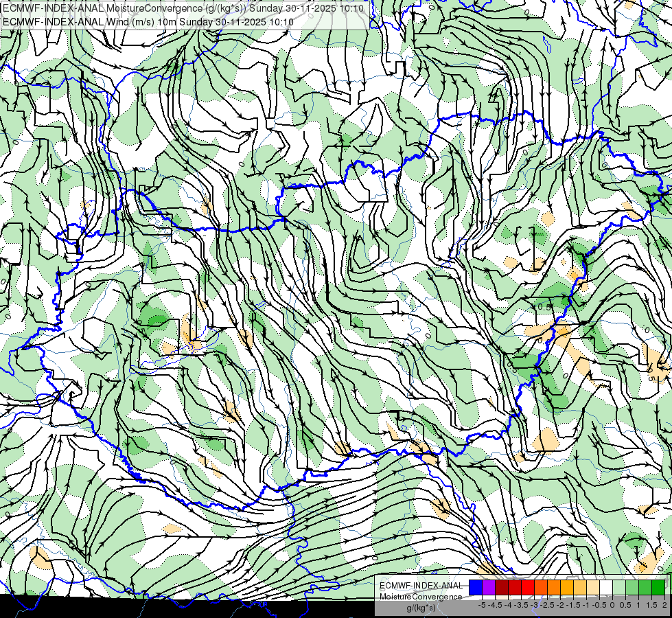The image size is (672, 618).
Task: Click the MoistureConvergence title line at top
Action: click(183, 8)
